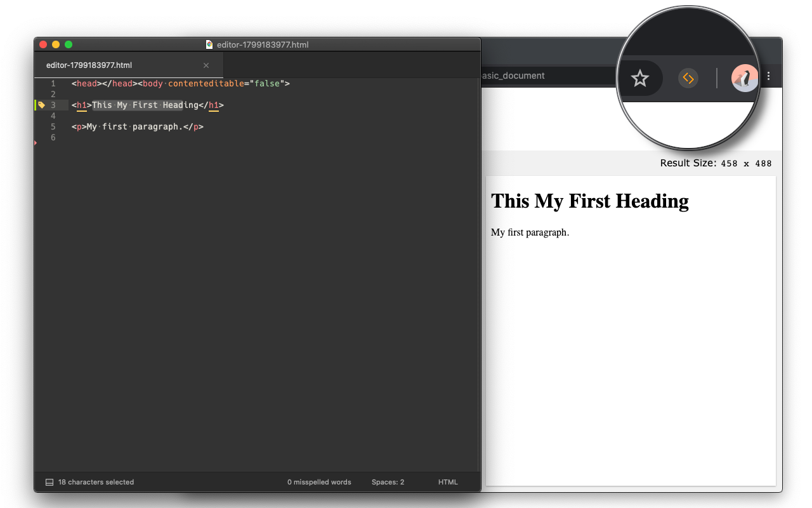Screen dimensions: 812x508
Task: Click the heading "This My First Heading" in preview
Action: (x=589, y=201)
